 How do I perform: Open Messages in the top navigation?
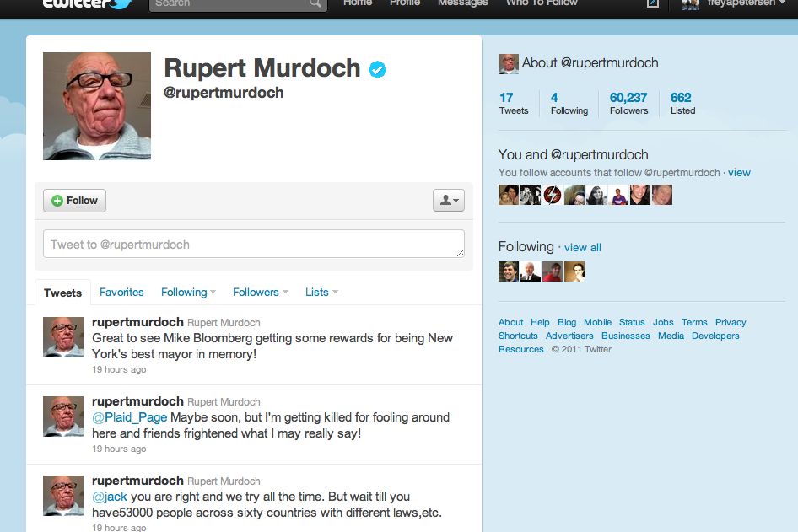pos(462,3)
